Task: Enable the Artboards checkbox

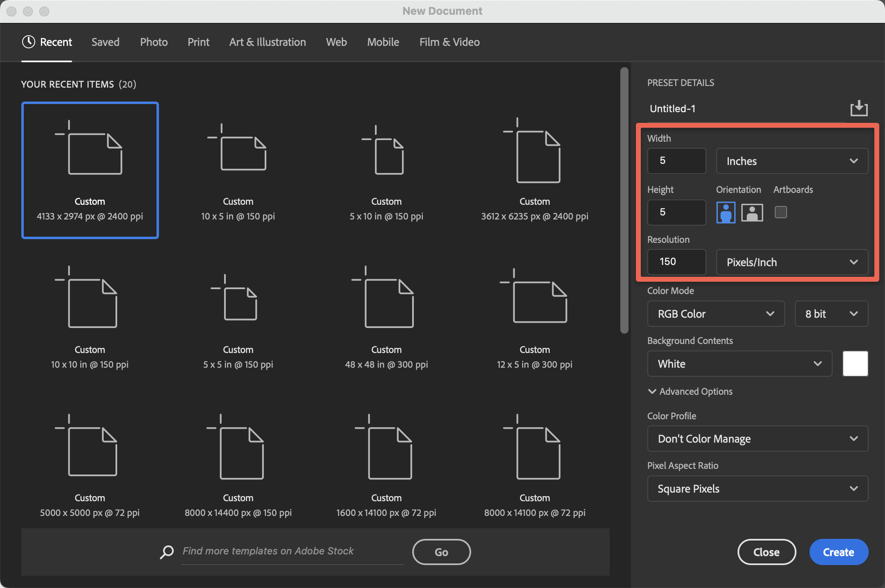Action: pos(781,212)
